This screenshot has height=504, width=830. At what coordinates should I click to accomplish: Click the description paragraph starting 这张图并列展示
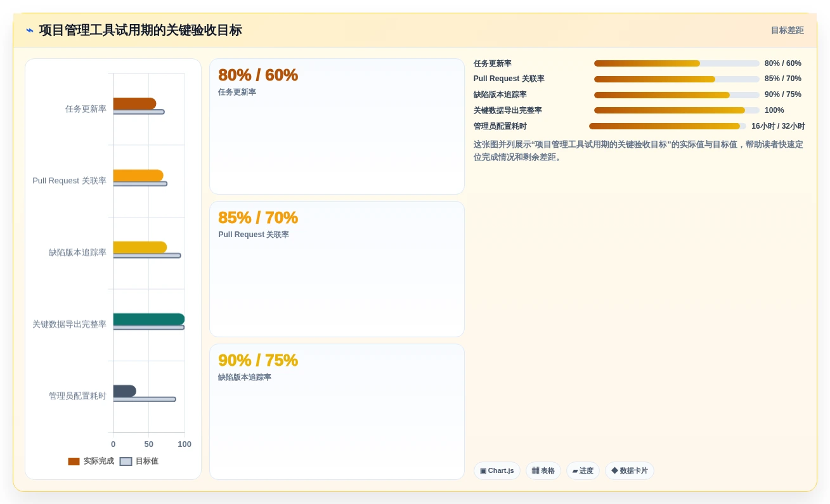[639, 151]
